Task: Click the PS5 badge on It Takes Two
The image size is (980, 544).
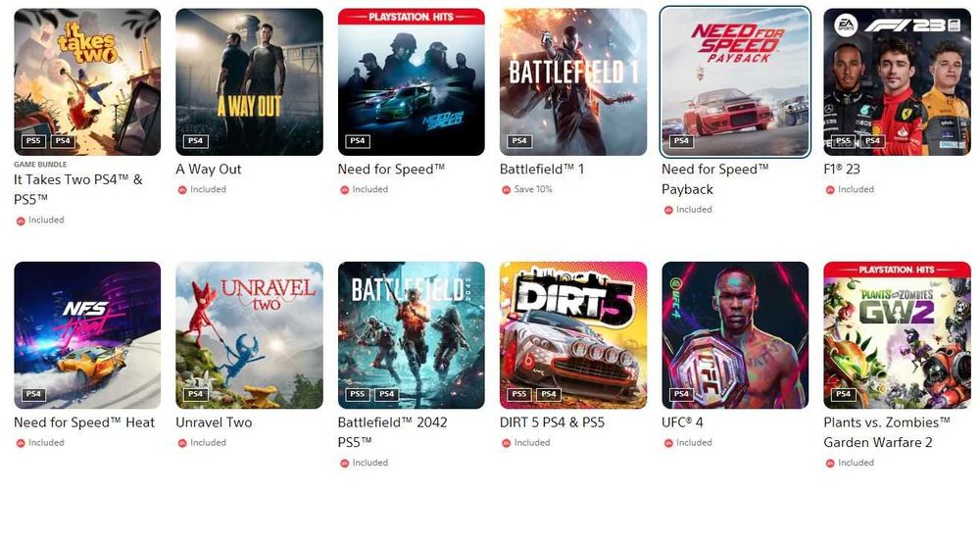Action: [x=33, y=141]
